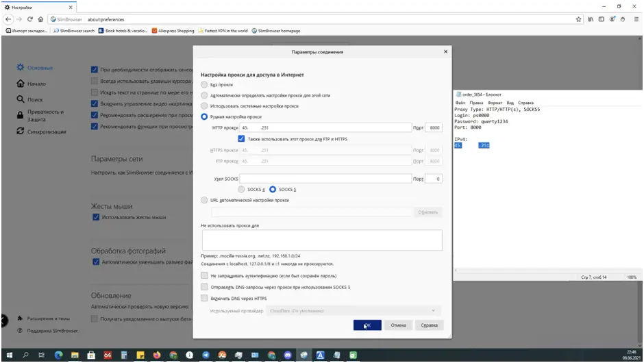Screen dimensions: 644x363
Task: Open the browser home page icon
Action: click(40, 19)
